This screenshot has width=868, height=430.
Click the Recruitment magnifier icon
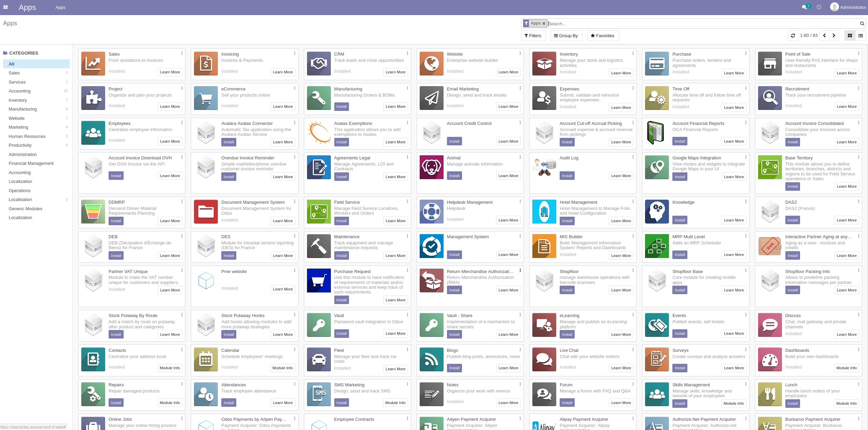click(770, 98)
